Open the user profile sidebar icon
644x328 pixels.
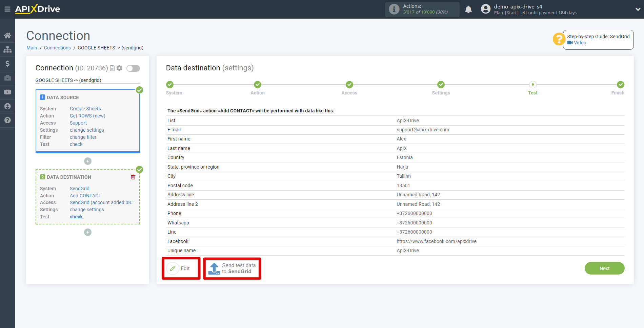coord(7,106)
